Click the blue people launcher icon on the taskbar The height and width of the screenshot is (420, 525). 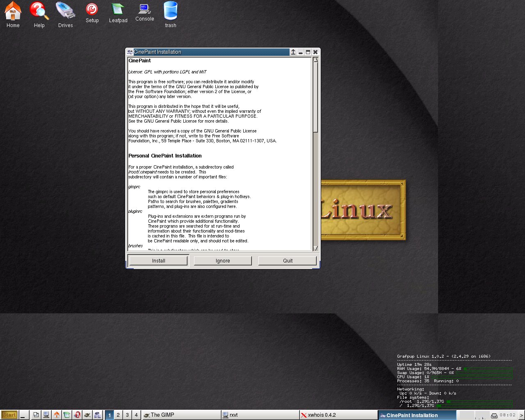(x=98, y=415)
